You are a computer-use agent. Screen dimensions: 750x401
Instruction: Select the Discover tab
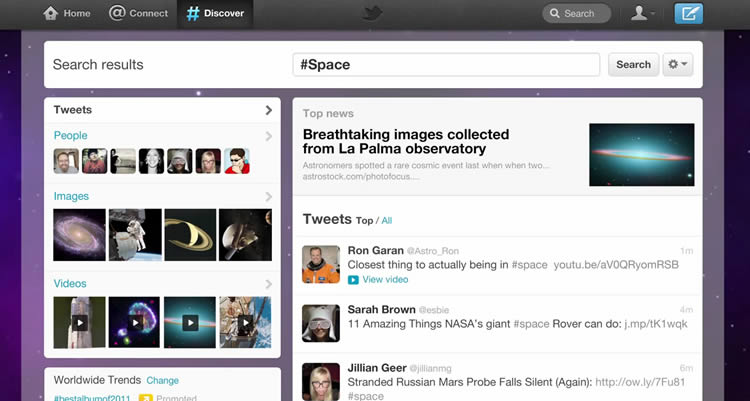tap(215, 13)
